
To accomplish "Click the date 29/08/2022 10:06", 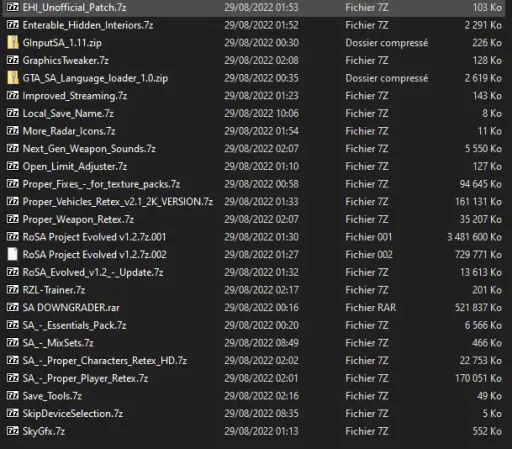I will [x=261, y=113].
